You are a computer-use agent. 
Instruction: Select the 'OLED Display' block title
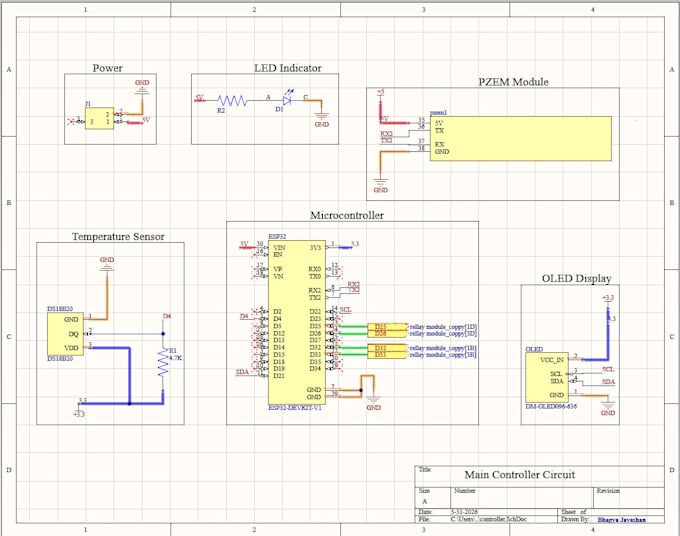576,278
